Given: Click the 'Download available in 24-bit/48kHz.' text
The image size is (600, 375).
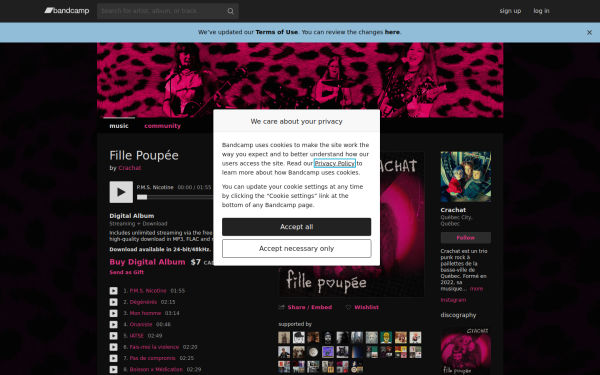Looking at the screenshot, I should point(160,249).
